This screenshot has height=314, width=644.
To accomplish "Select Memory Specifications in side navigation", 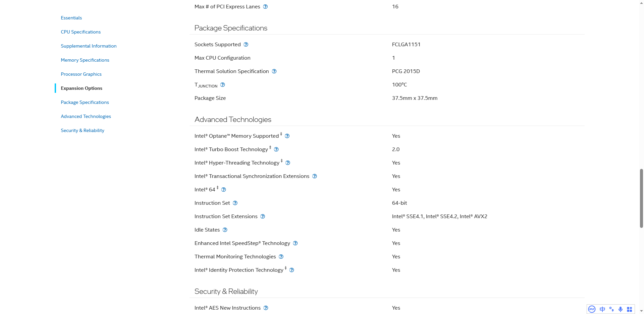I will (x=85, y=60).
